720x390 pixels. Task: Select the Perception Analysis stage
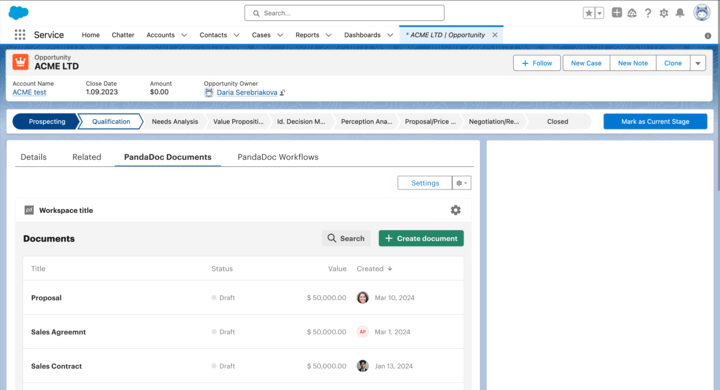coord(366,122)
